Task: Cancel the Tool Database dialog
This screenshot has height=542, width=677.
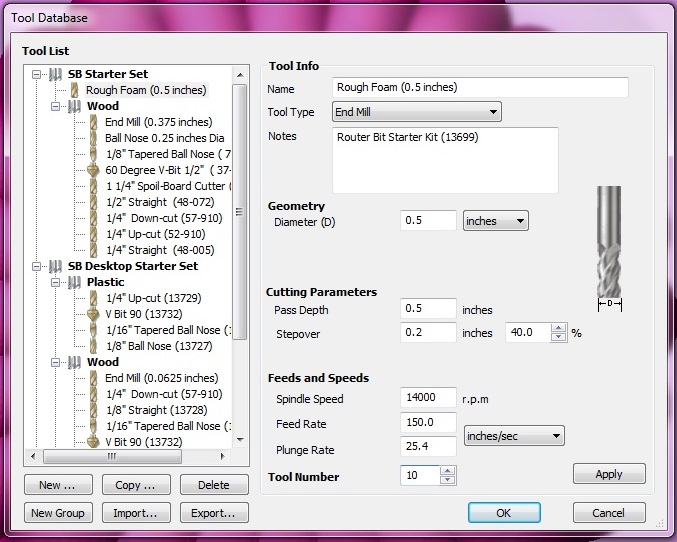Action: pos(609,513)
